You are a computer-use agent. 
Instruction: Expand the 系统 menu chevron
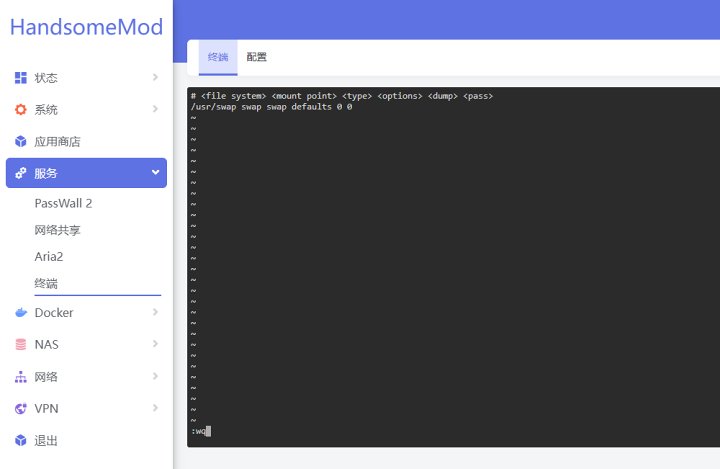click(x=155, y=109)
